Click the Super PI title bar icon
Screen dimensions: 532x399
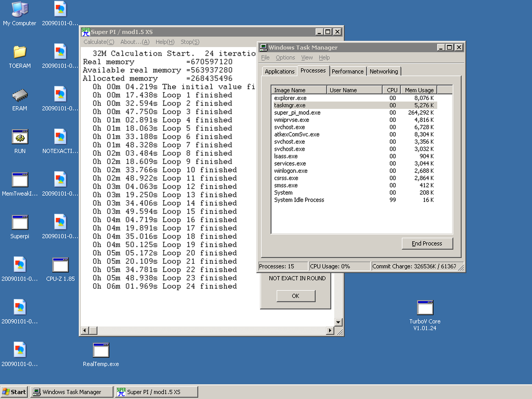coord(86,32)
